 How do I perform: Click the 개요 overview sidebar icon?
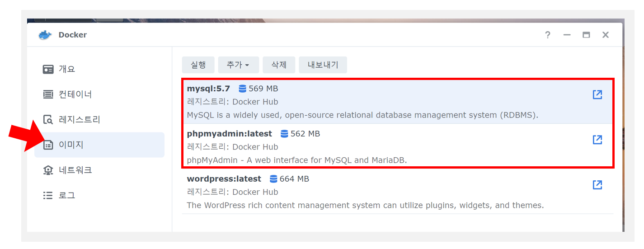48,69
